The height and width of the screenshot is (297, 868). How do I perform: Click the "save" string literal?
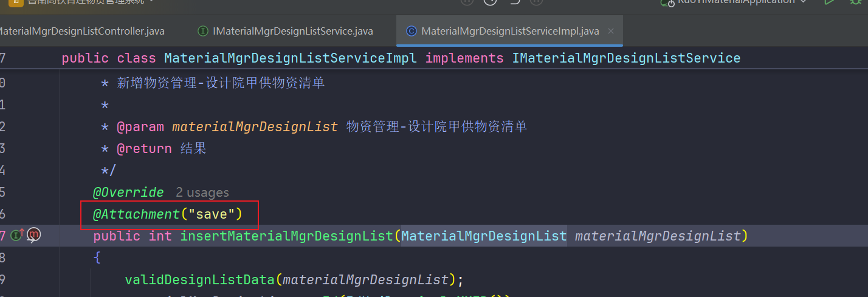(212, 214)
